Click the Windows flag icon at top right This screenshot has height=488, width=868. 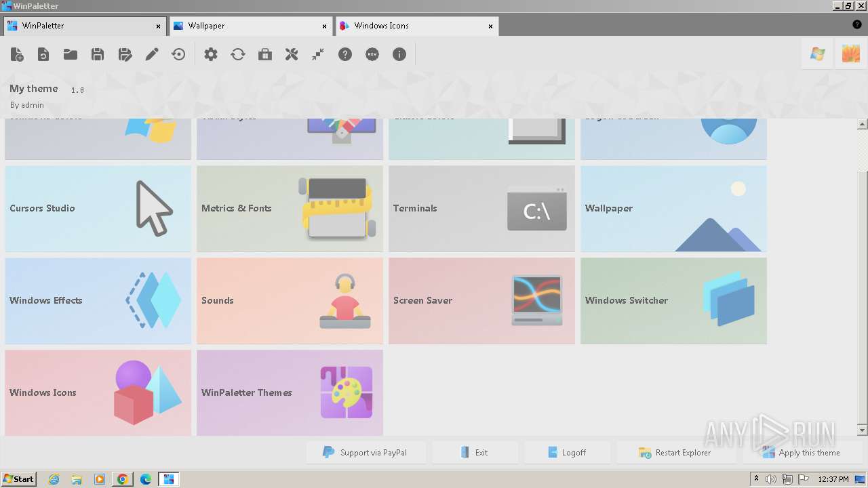tap(818, 54)
